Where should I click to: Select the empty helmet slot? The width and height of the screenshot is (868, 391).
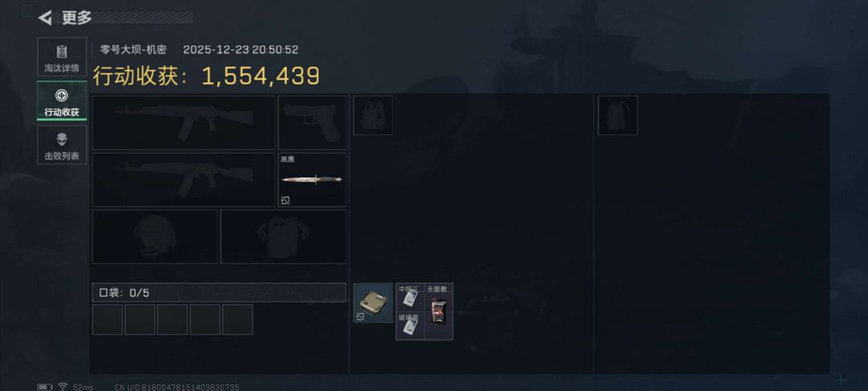click(155, 237)
